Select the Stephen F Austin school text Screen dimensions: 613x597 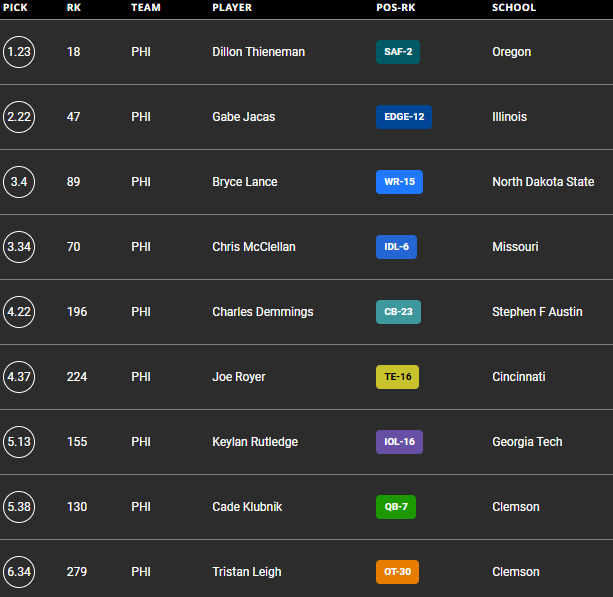537,312
